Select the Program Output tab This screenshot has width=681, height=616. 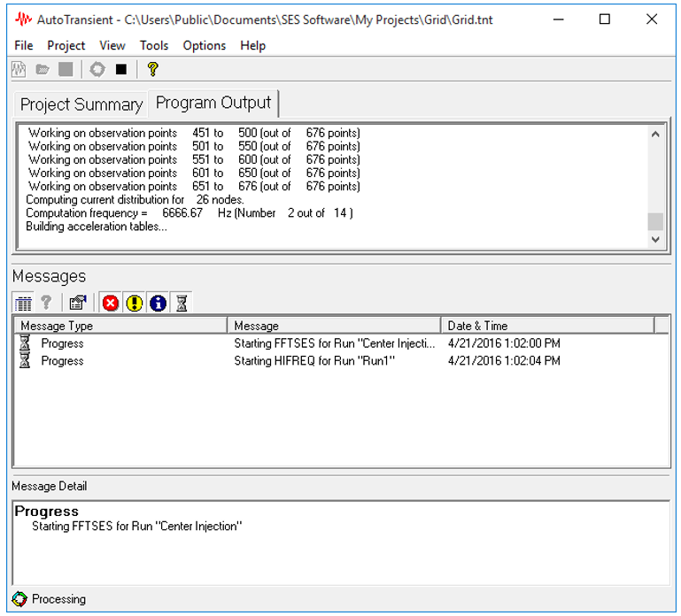coord(213,104)
